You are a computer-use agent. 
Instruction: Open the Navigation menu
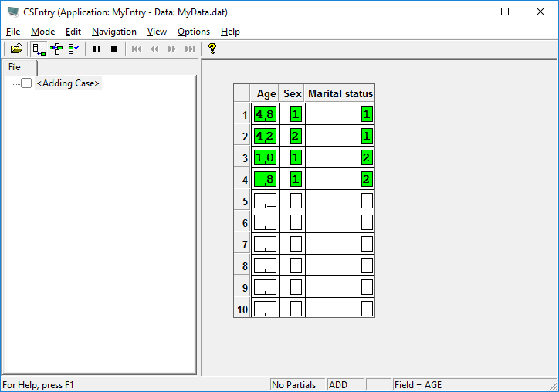point(113,32)
